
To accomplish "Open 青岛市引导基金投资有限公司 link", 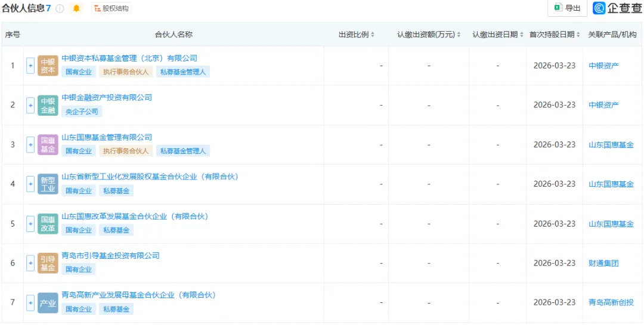I will (110, 256).
